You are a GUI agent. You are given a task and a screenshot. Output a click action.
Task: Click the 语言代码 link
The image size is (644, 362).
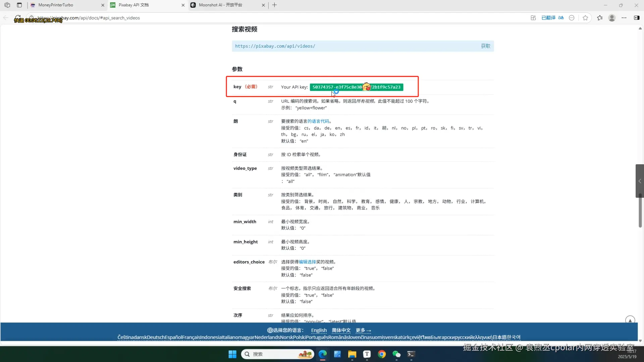[x=318, y=121]
